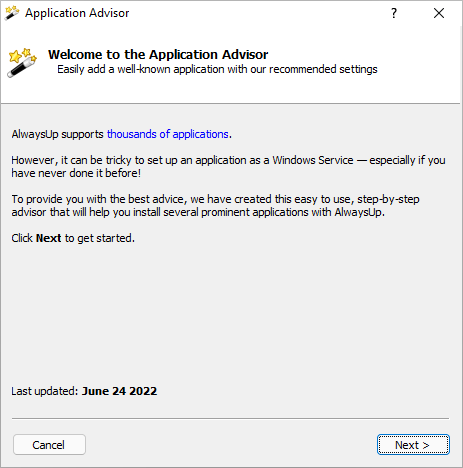Image resolution: width=463 pixels, height=468 pixels.
Task: Click the 'have never done it before!' line
Action: point(76,173)
